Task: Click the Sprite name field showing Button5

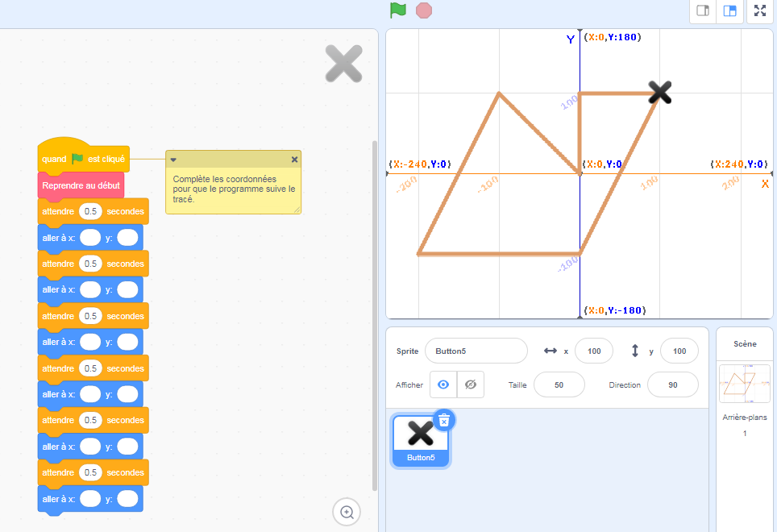Action: click(x=476, y=351)
